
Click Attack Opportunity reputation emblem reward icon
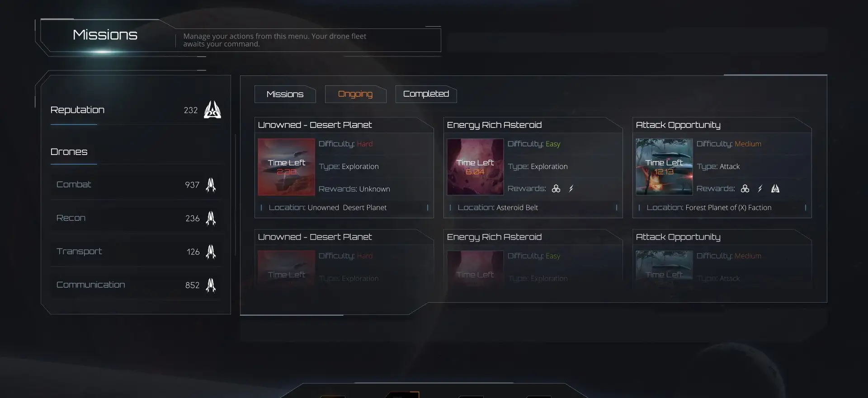click(775, 189)
